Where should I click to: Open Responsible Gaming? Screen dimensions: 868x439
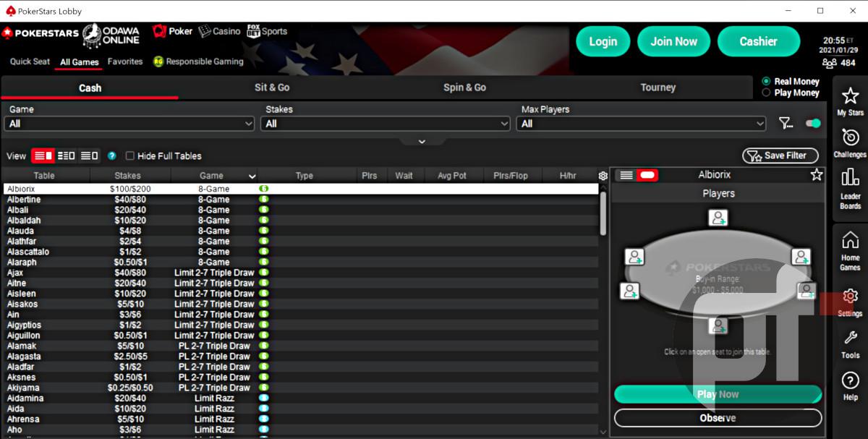198,61
